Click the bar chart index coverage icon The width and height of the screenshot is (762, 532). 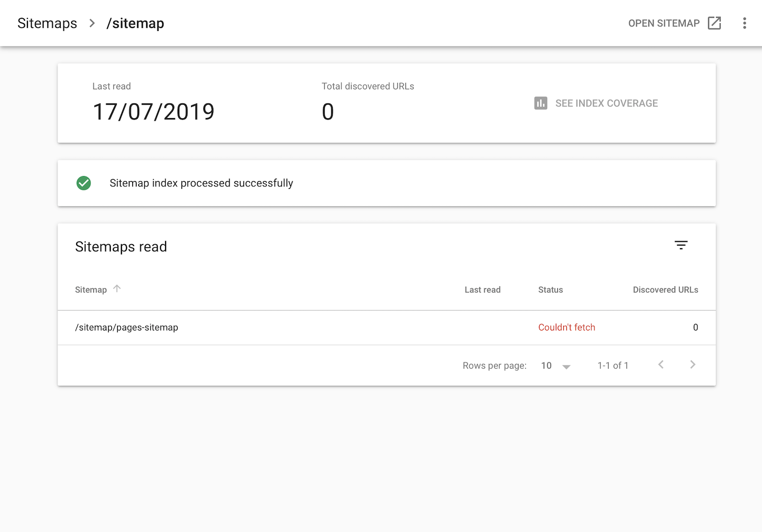click(541, 103)
